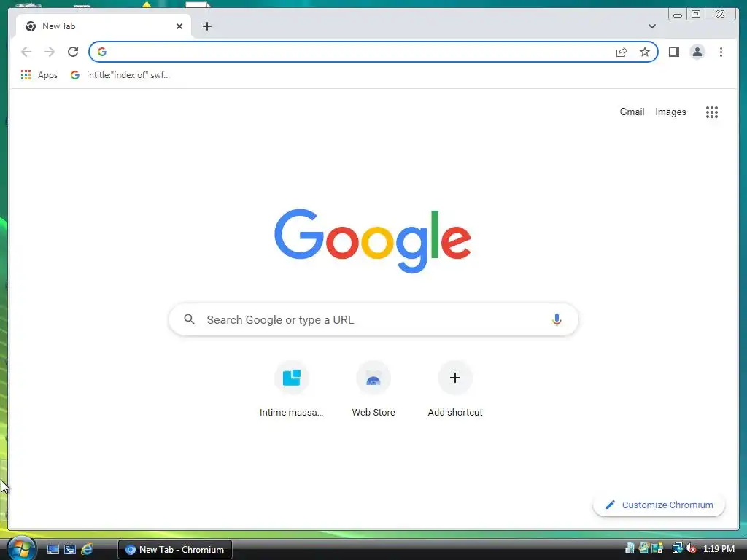Image resolution: width=747 pixels, height=560 pixels.
Task: Go forward using the forward arrow
Action: click(50, 52)
